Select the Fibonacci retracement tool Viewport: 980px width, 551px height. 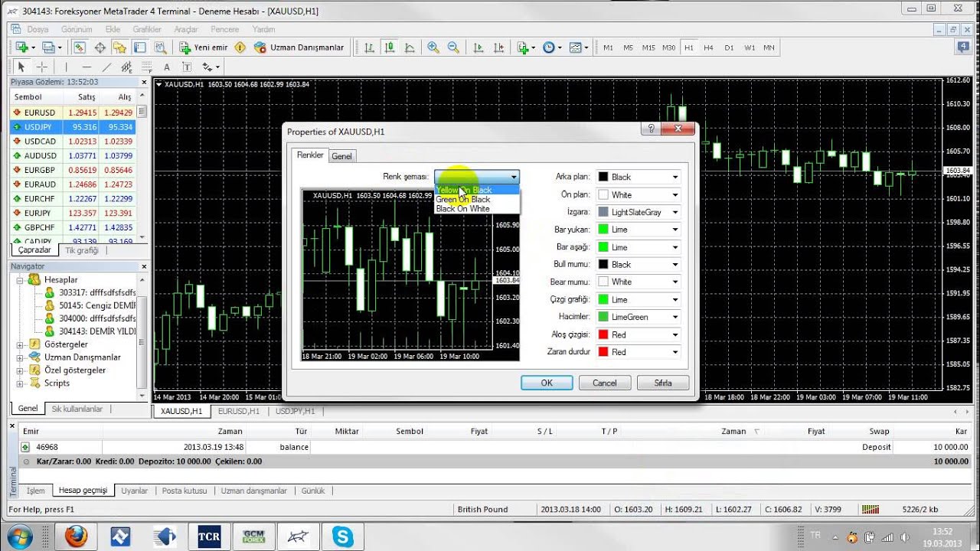click(x=146, y=67)
